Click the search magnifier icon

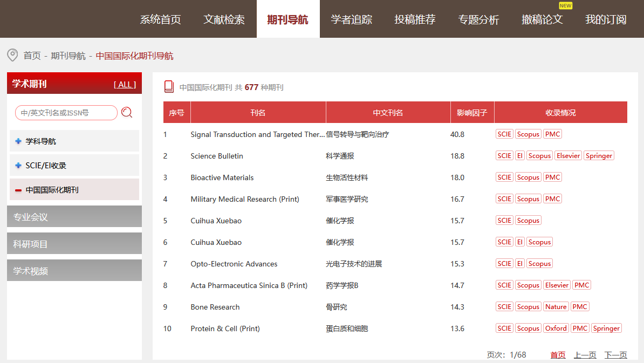(x=127, y=113)
